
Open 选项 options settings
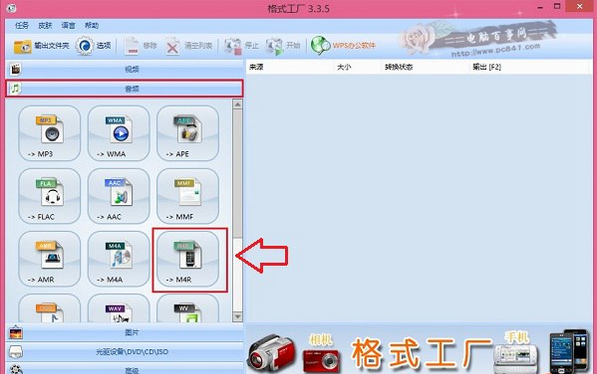93,46
